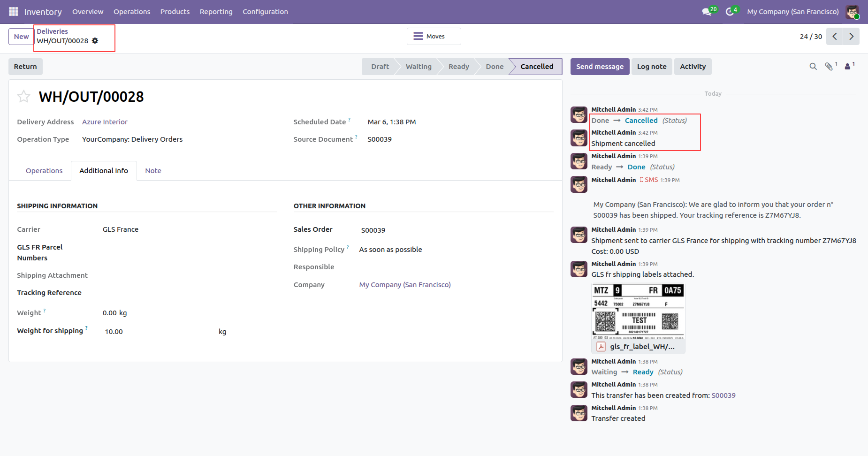Image resolution: width=868 pixels, height=456 pixels.
Task: Click Operation Type YourCompany: Delivery Orders
Action: 132,139
